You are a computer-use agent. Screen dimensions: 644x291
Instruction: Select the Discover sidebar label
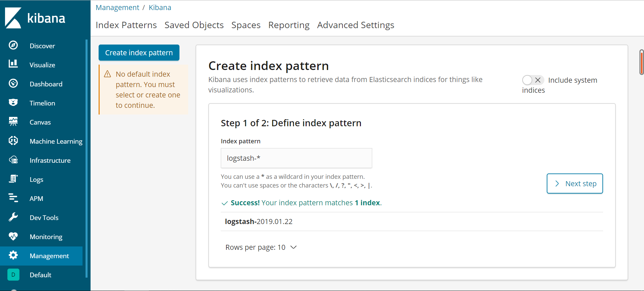pos(42,46)
